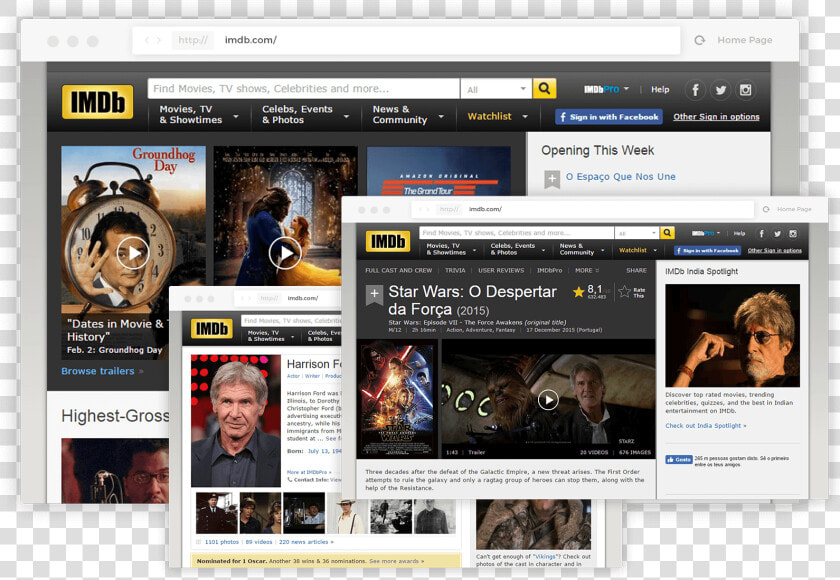Open the Harrison Ford portrait photo

[x=235, y=420]
